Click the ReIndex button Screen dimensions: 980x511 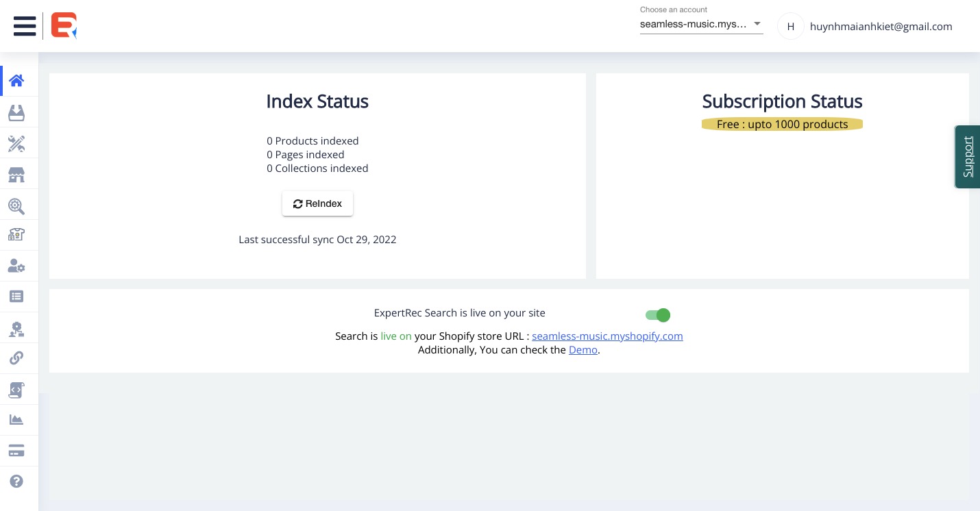tap(317, 203)
